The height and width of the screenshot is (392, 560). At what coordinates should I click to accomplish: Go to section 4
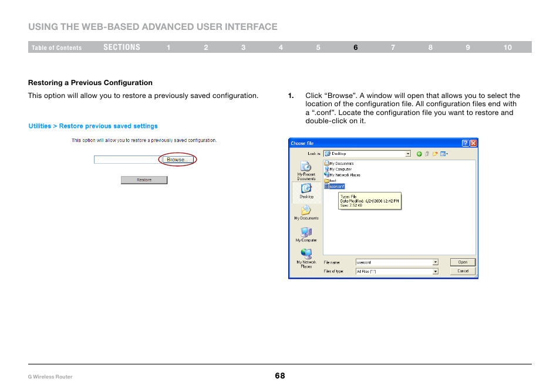point(281,48)
